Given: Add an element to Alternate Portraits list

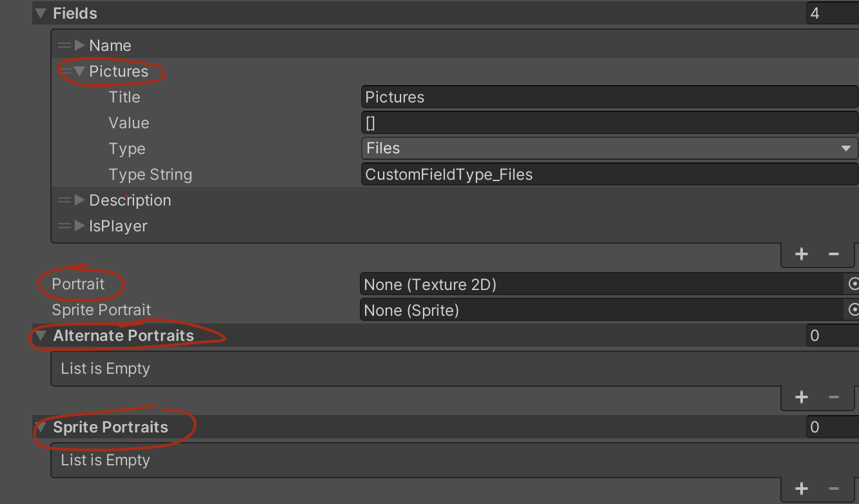Looking at the screenshot, I should tap(801, 397).
